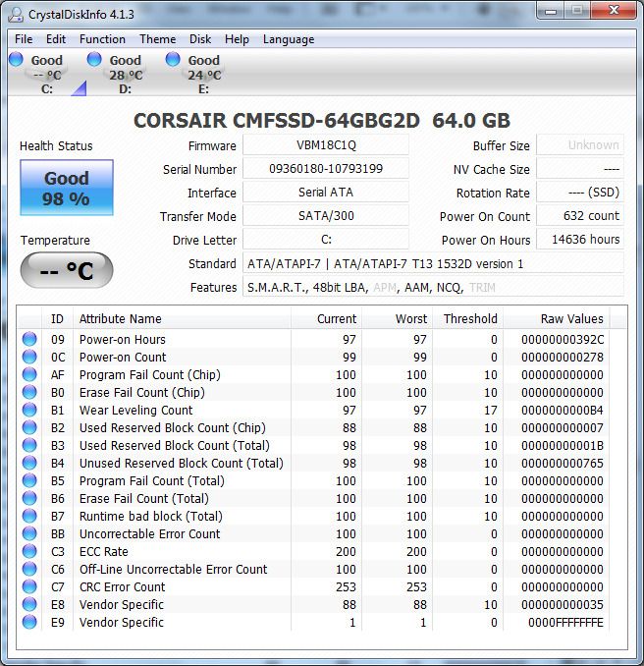Click status icon of Power-on Hours row
The width and height of the screenshot is (644, 666).
tap(29, 339)
